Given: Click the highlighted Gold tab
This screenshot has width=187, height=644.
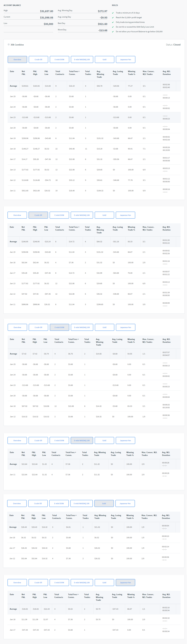Looking at the screenshot, I should pyautogui.click(x=104, y=504).
